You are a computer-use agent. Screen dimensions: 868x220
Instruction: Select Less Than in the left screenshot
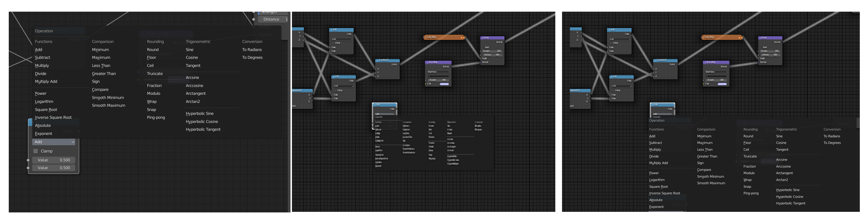pos(101,66)
